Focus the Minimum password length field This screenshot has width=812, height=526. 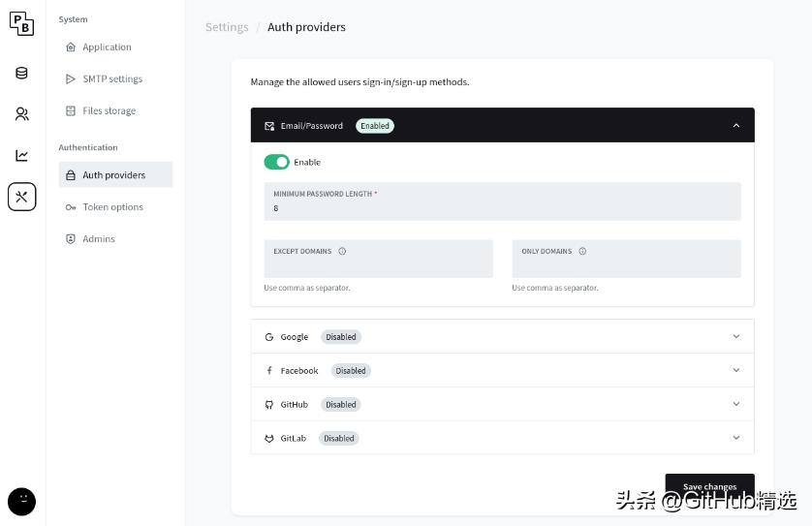click(x=502, y=201)
